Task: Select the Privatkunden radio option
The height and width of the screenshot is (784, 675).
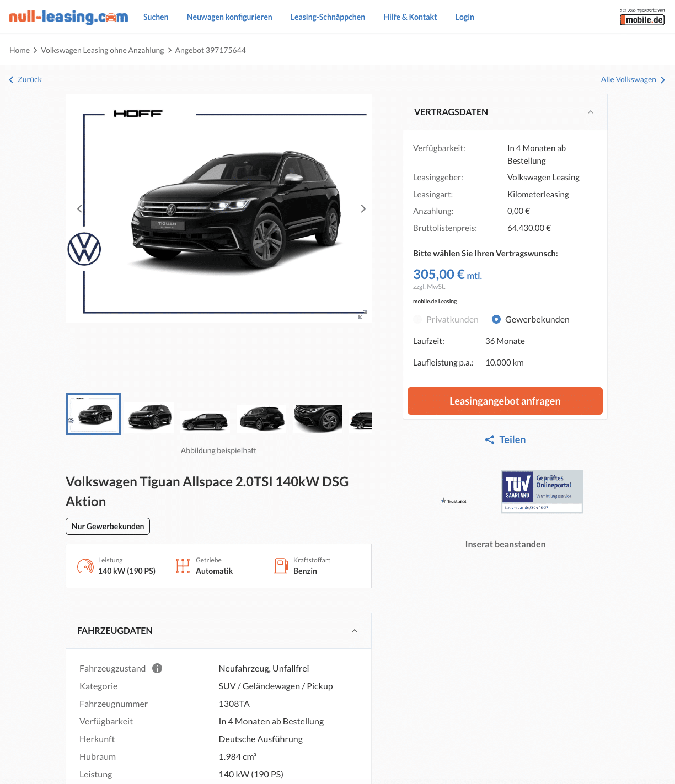Action: pyautogui.click(x=417, y=319)
